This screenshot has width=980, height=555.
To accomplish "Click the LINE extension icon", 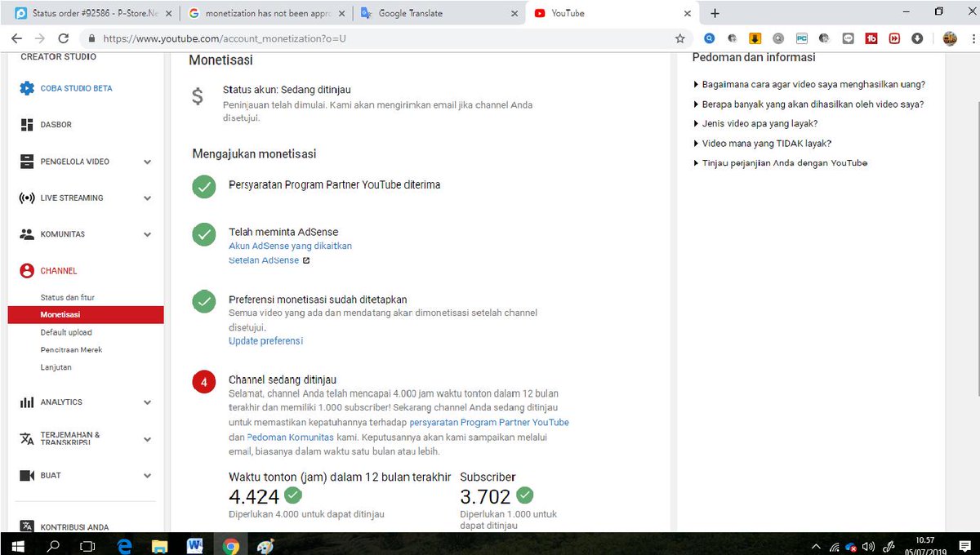I will [x=848, y=38].
